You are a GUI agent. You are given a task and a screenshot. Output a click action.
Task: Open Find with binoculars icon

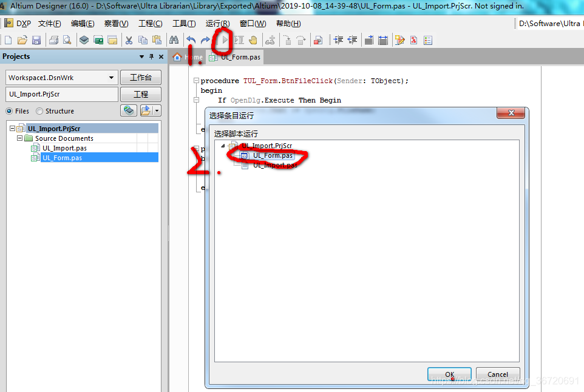pos(174,40)
